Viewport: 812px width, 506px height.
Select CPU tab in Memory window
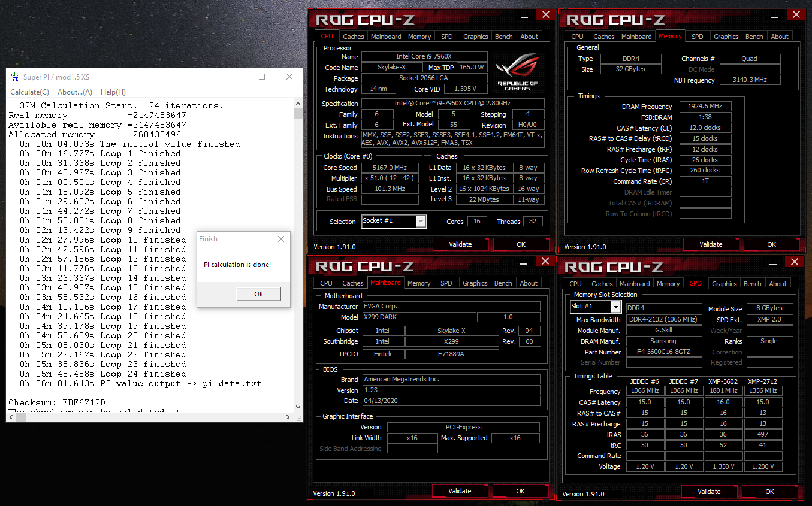click(x=578, y=37)
